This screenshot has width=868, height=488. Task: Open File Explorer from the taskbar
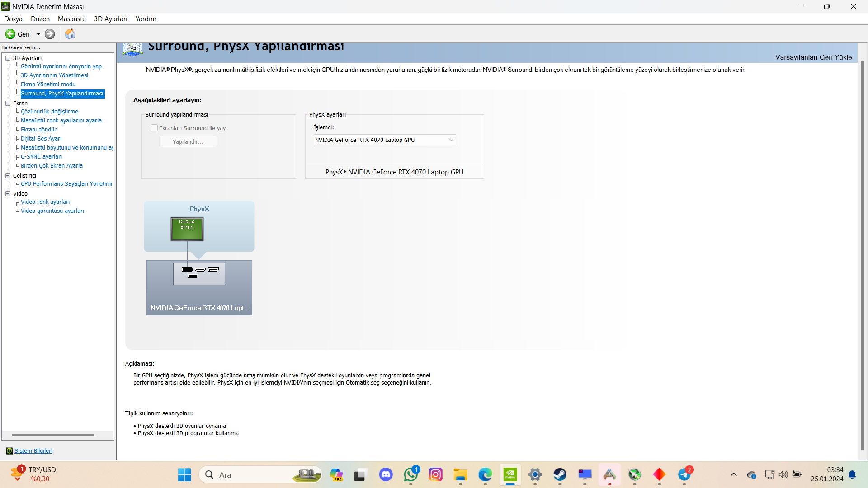(461, 475)
